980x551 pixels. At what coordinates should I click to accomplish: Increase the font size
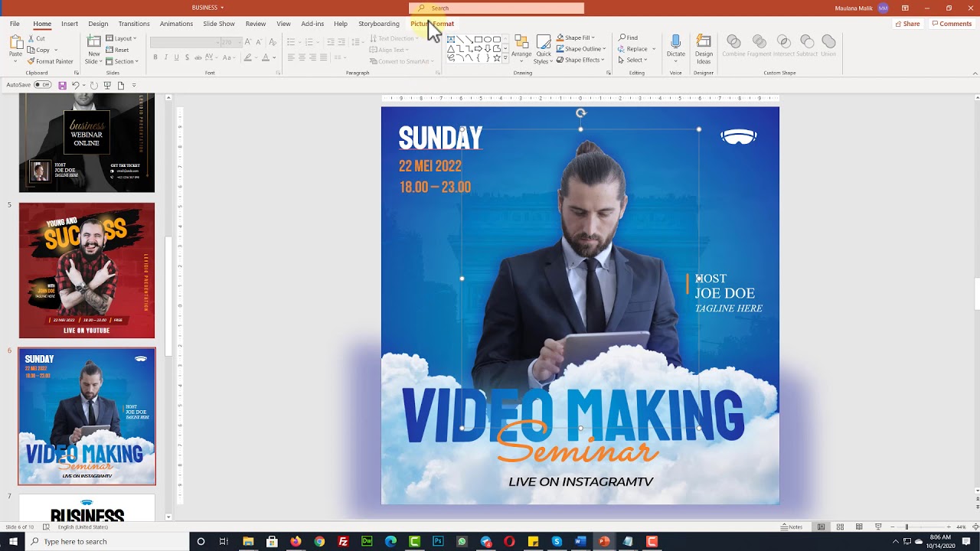pyautogui.click(x=247, y=41)
